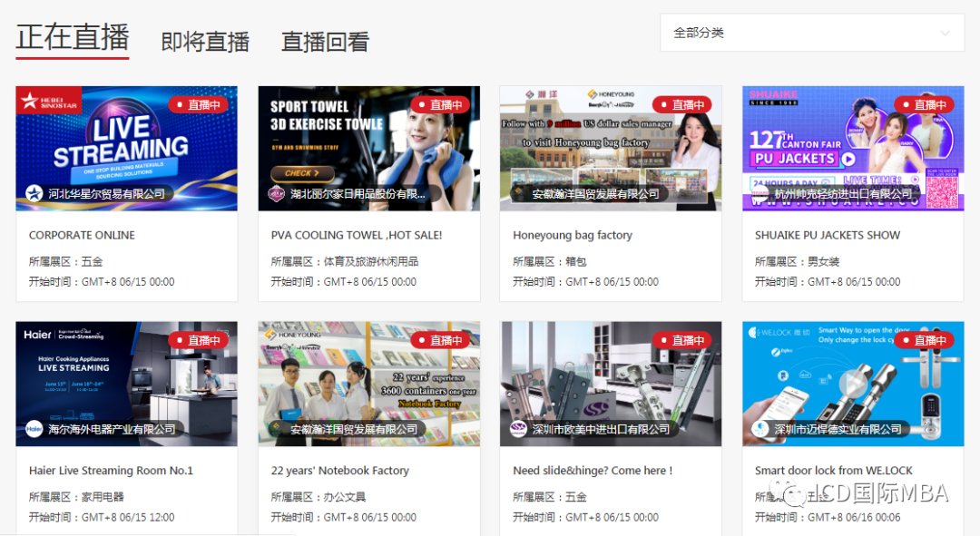Viewport: 980px width, 536px height.
Task: Click the company logo on the Notebook Factory card
Action: 276,429
